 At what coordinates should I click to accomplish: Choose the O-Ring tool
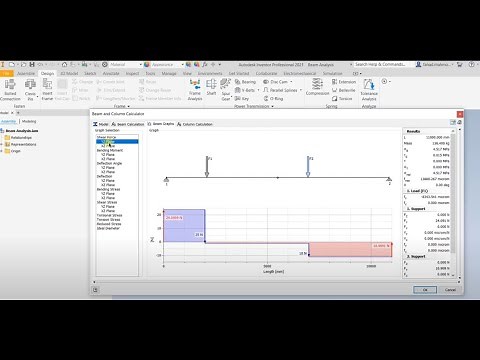point(273,99)
